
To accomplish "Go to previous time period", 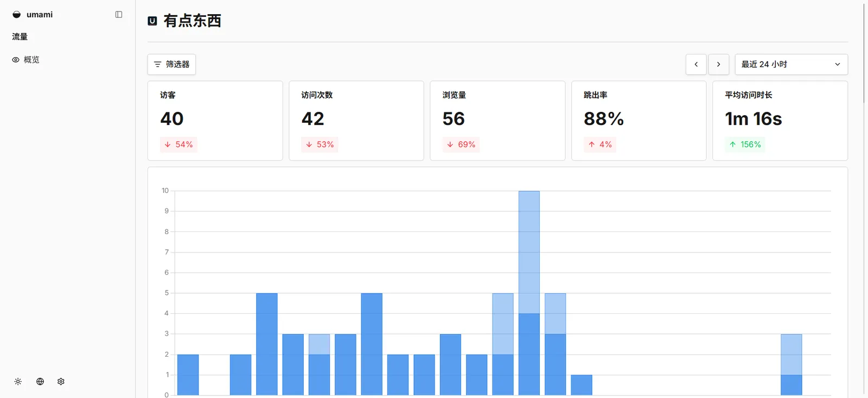I will coord(696,65).
